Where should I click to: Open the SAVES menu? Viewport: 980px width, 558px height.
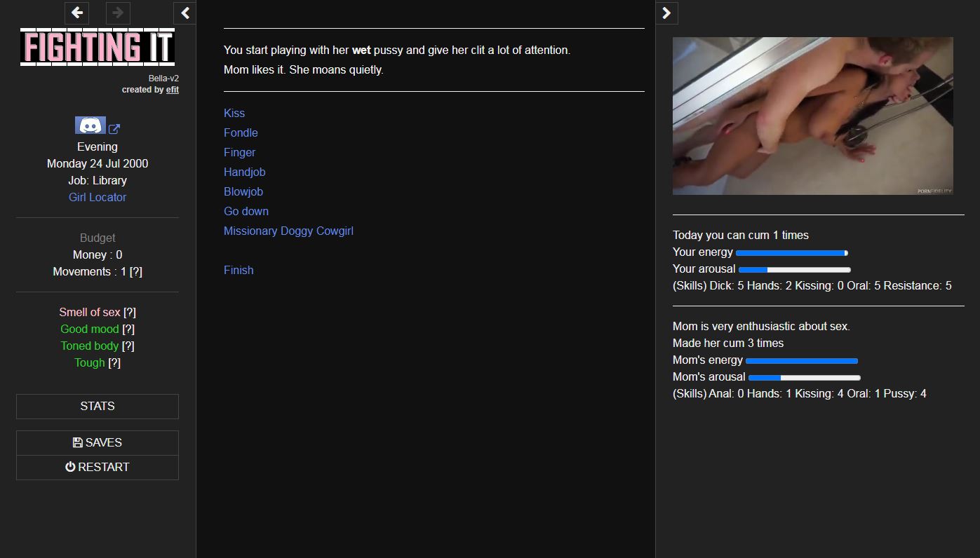(97, 442)
